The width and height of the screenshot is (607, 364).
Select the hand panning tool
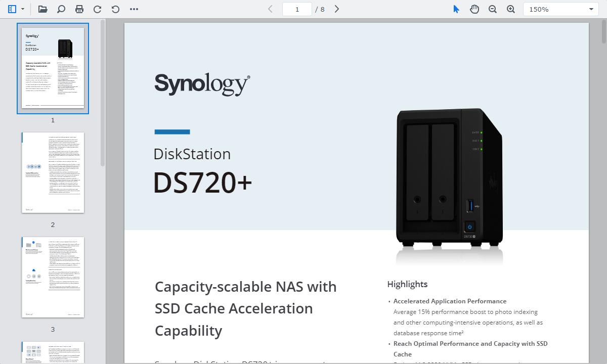point(474,9)
